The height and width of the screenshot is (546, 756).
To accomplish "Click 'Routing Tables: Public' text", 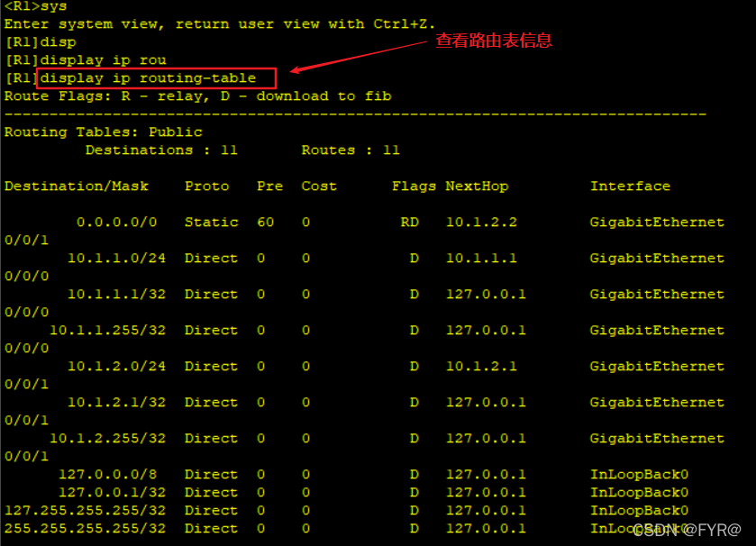I will [104, 132].
